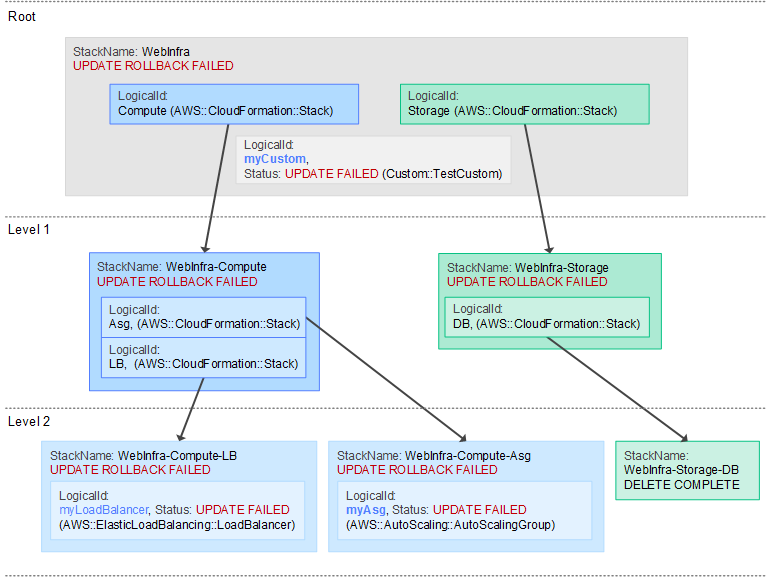Select the WebInfra-Compute-Asg stack name
The height and width of the screenshot is (577, 767).
pos(467,455)
